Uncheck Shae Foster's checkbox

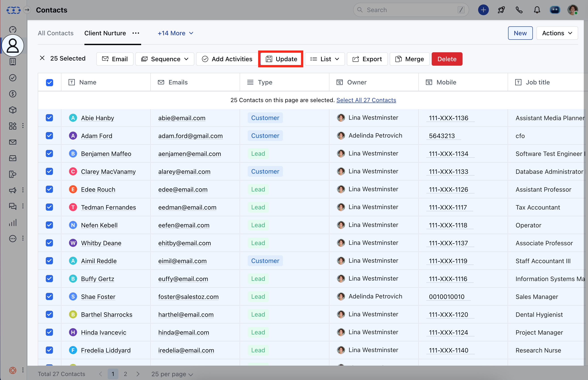tap(50, 297)
